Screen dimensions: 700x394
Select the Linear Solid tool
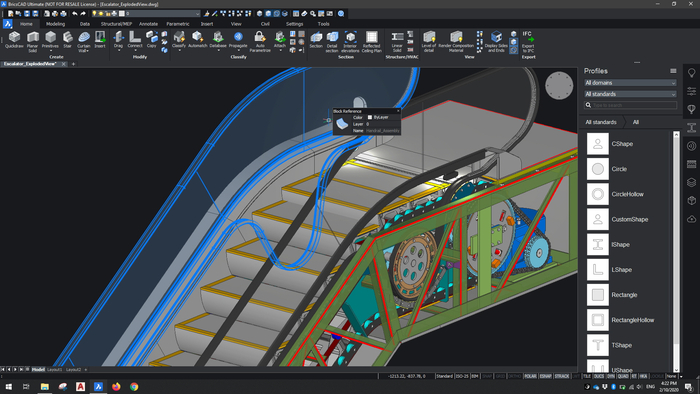(397, 42)
